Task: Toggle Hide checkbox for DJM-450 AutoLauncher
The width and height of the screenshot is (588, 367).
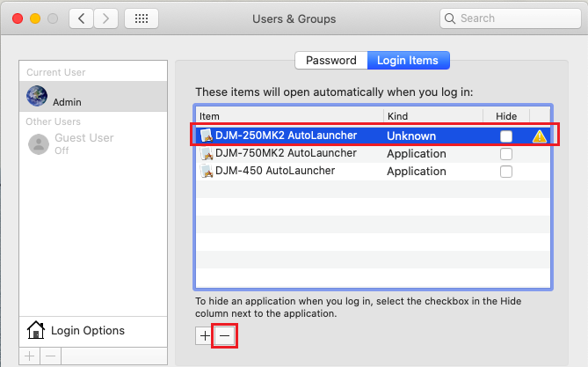Action: tap(506, 172)
